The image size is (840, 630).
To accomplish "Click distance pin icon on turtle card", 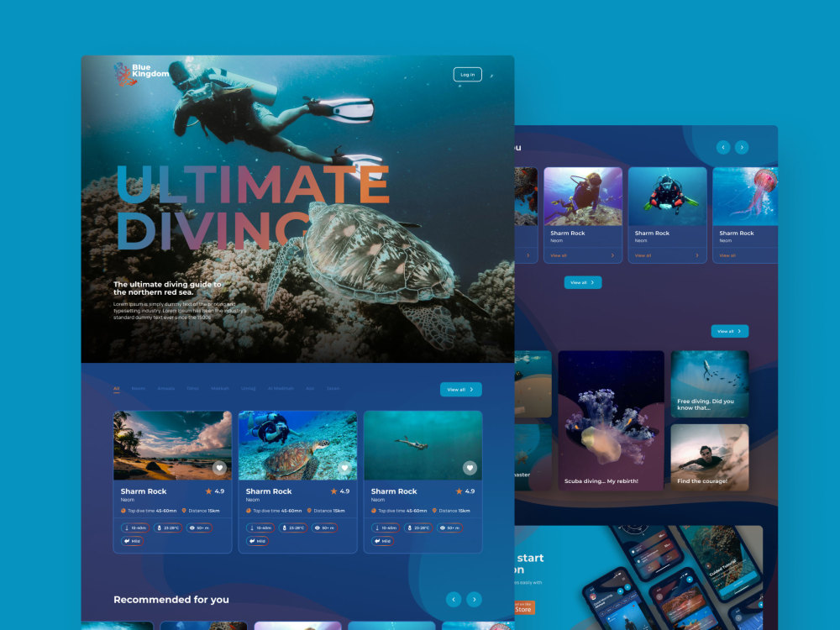I will click(309, 511).
